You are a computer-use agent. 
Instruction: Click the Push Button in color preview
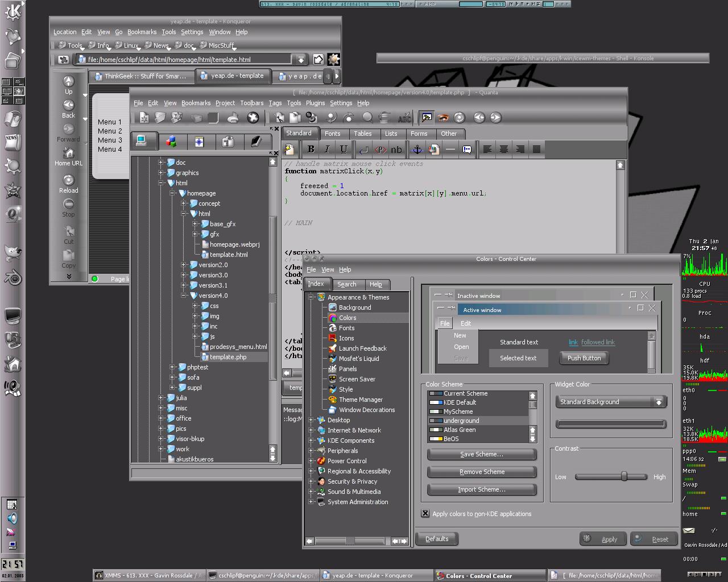coord(584,358)
